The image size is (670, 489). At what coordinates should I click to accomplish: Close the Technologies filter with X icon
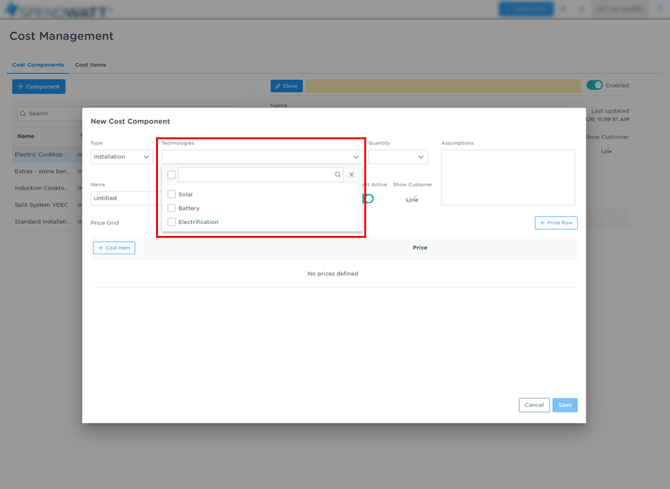click(352, 175)
